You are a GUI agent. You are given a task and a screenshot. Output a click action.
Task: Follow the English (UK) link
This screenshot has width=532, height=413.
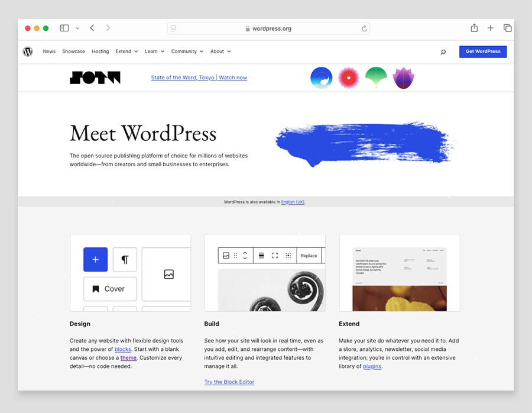click(293, 202)
